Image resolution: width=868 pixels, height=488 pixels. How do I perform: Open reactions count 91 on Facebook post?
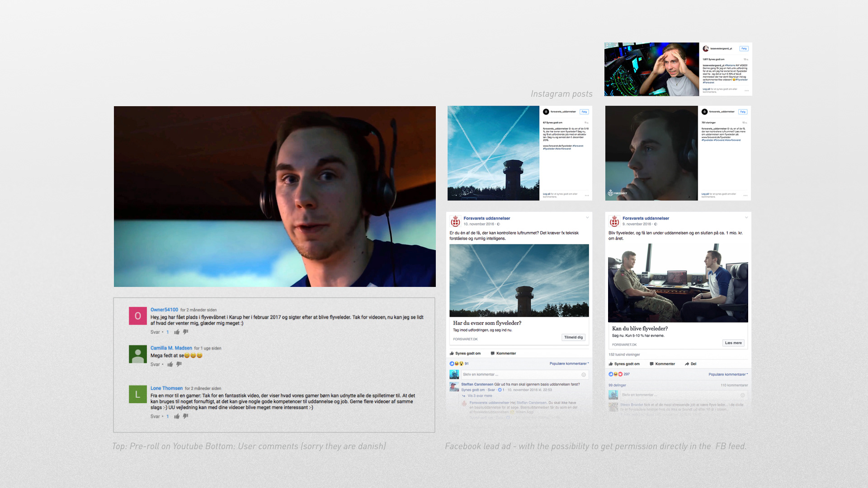click(467, 364)
